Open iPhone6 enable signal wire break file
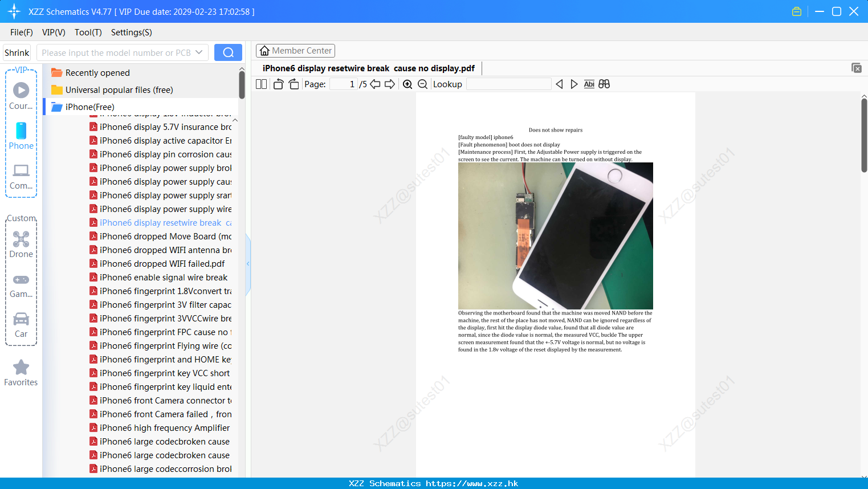868x489 pixels. [158, 278]
